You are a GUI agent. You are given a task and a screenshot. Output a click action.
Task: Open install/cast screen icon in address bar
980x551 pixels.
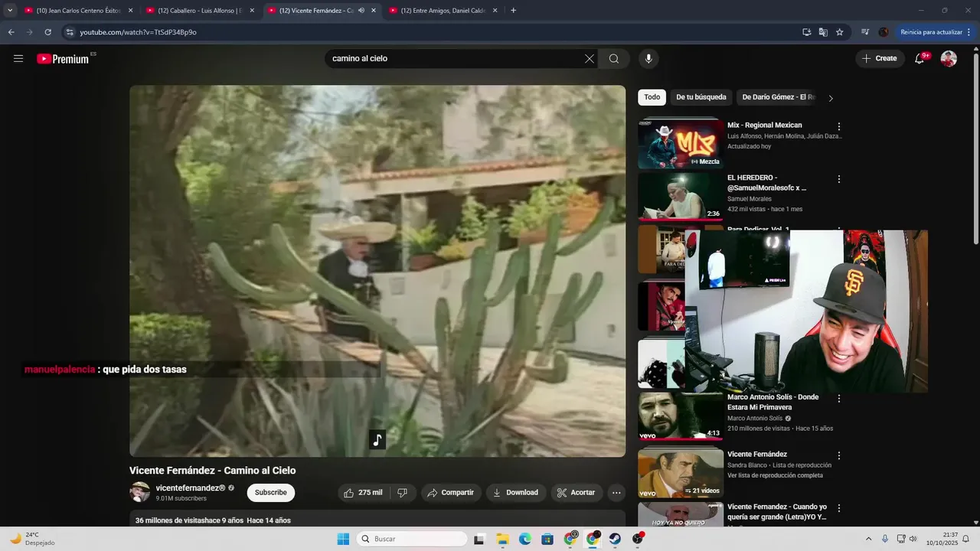coord(806,32)
